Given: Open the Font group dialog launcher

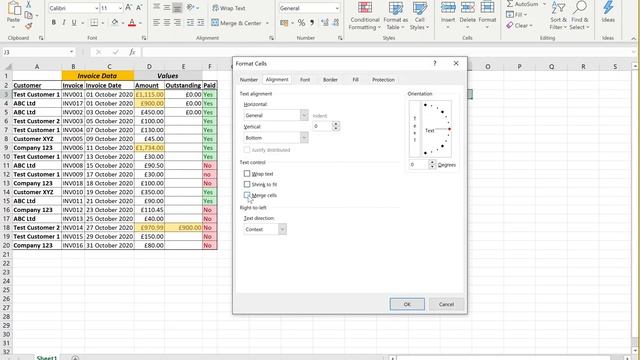Looking at the screenshot, I should 144,38.
